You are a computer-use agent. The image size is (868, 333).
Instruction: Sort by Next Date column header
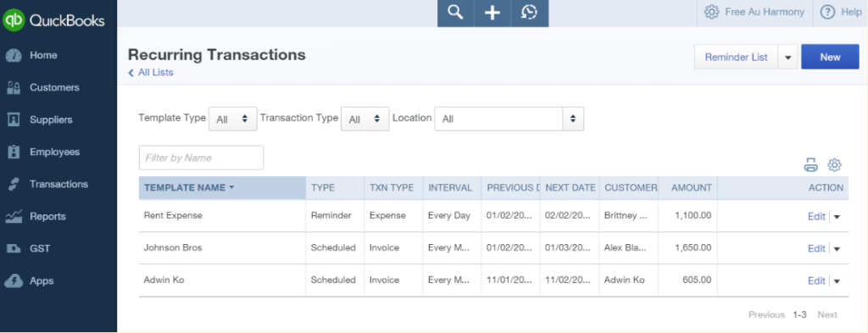coord(570,187)
